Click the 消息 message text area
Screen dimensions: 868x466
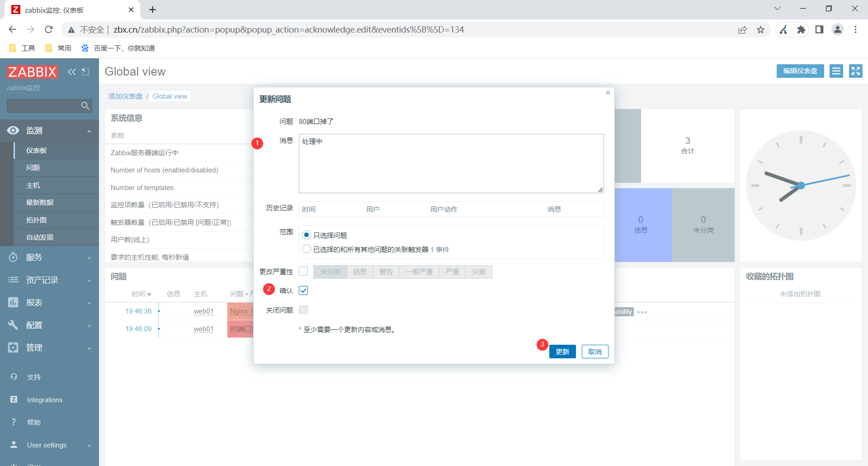click(x=451, y=163)
